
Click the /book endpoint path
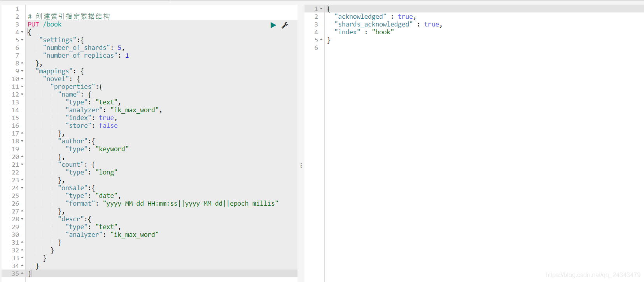52,24
